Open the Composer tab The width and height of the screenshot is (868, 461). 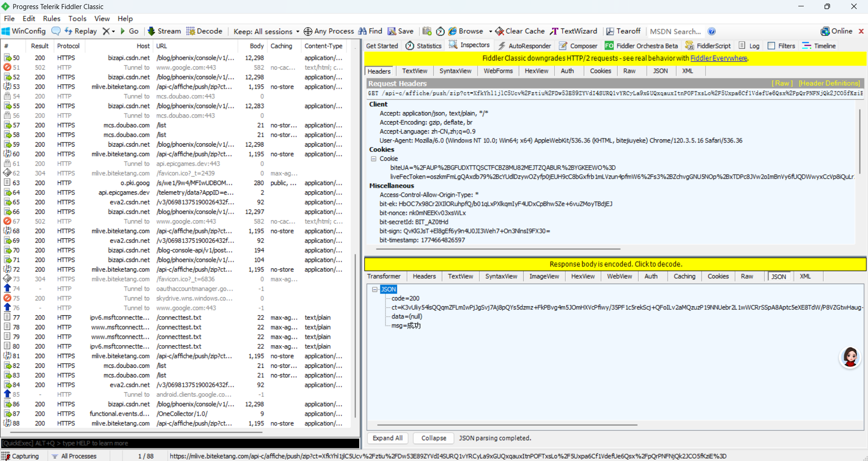[578, 46]
